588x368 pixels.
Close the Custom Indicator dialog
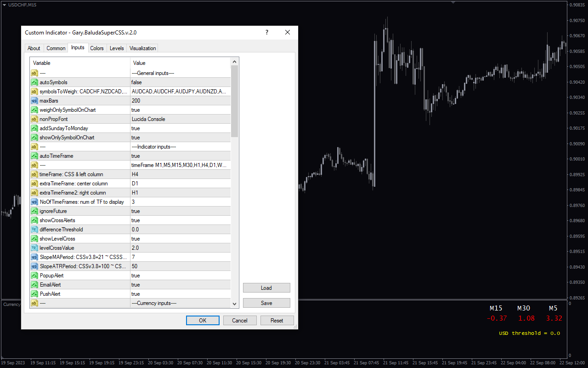pyautogui.click(x=288, y=32)
